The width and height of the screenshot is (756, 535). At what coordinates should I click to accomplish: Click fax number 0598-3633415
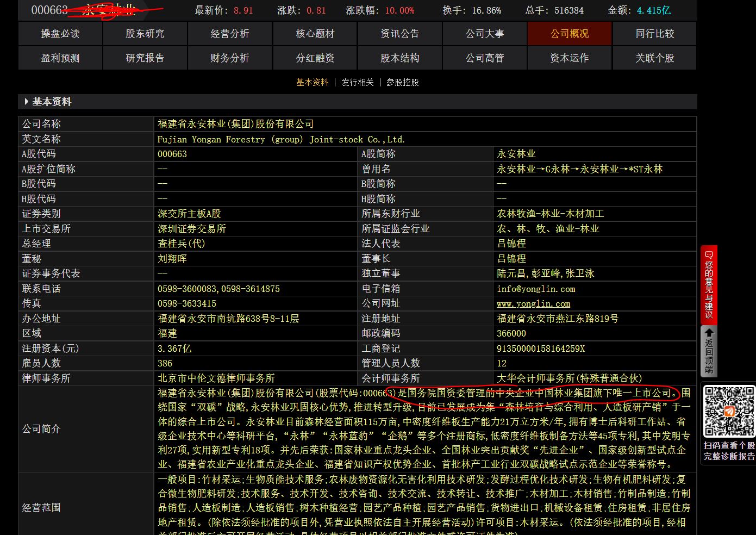(187, 304)
